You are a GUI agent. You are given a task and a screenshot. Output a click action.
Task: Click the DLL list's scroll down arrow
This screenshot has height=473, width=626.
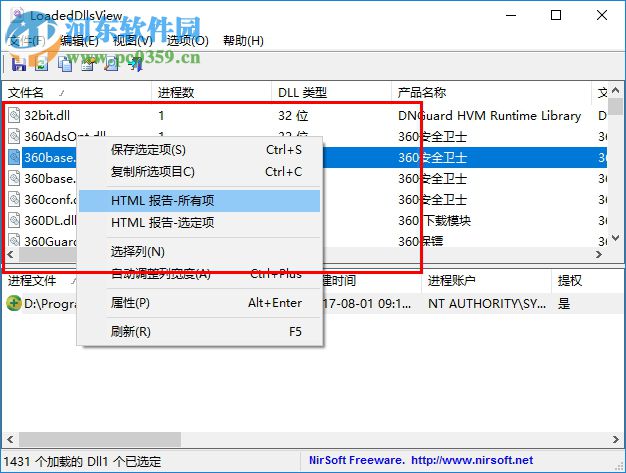616,238
